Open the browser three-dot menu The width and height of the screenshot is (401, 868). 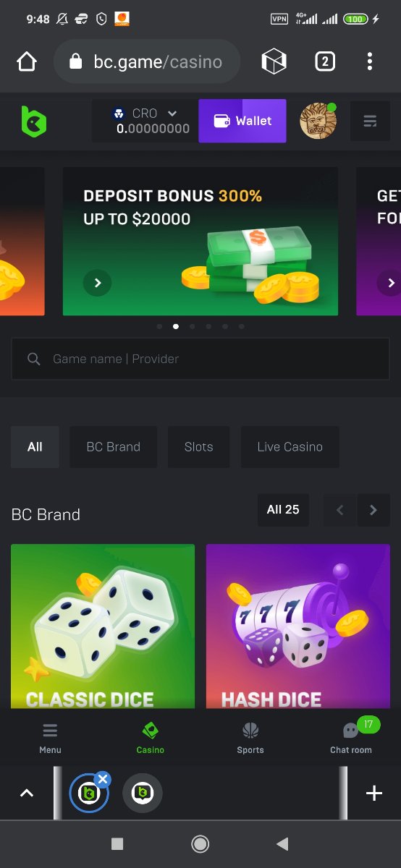[x=370, y=61]
